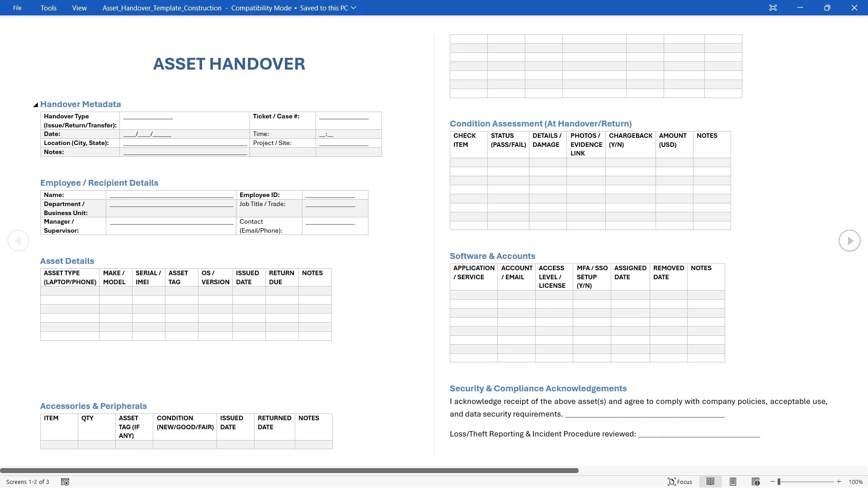The width and height of the screenshot is (868, 488).
Task: Click the zoom out minus icon
Action: click(773, 482)
